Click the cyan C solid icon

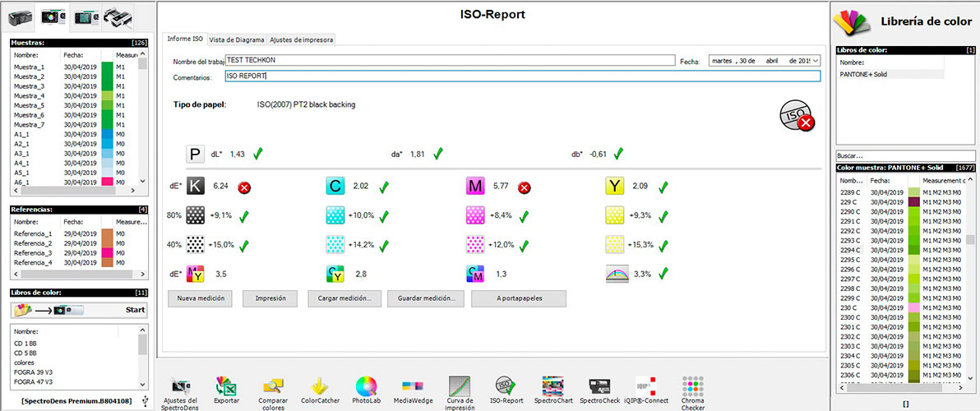click(x=335, y=186)
